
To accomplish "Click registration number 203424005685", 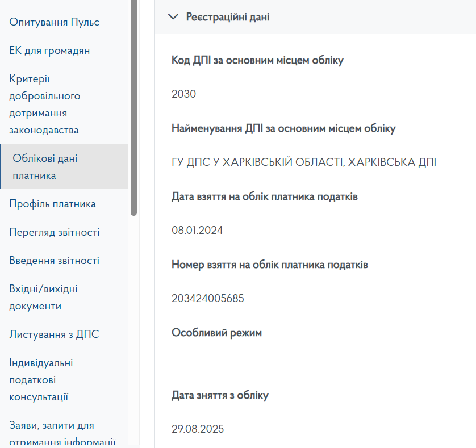I will pos(207,299).
